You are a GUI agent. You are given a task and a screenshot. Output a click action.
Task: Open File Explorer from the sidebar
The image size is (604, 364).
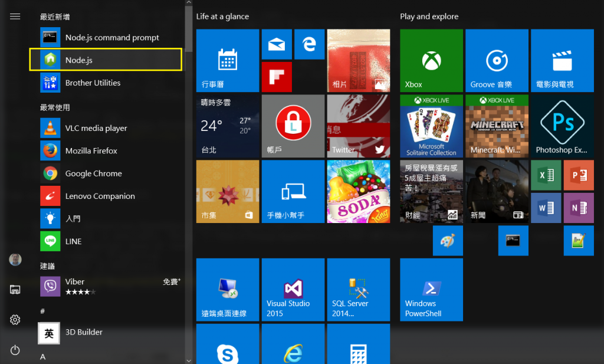15,289
